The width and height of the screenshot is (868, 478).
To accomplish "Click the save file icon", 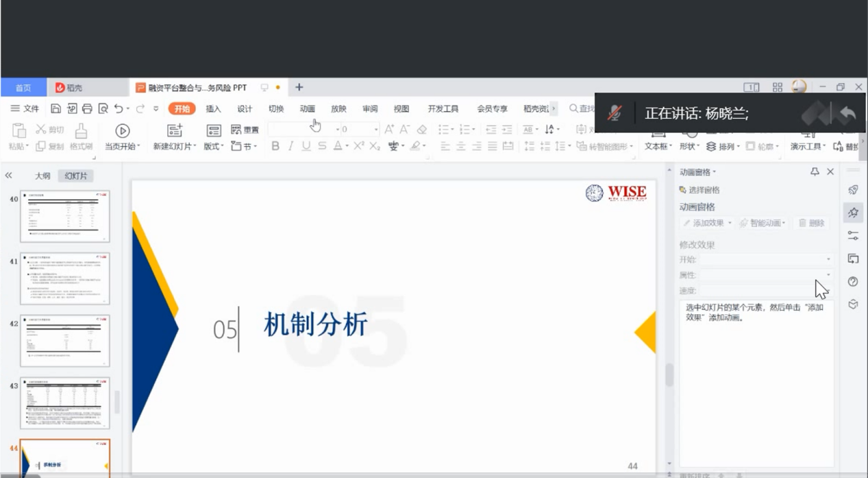I will 56,108.
